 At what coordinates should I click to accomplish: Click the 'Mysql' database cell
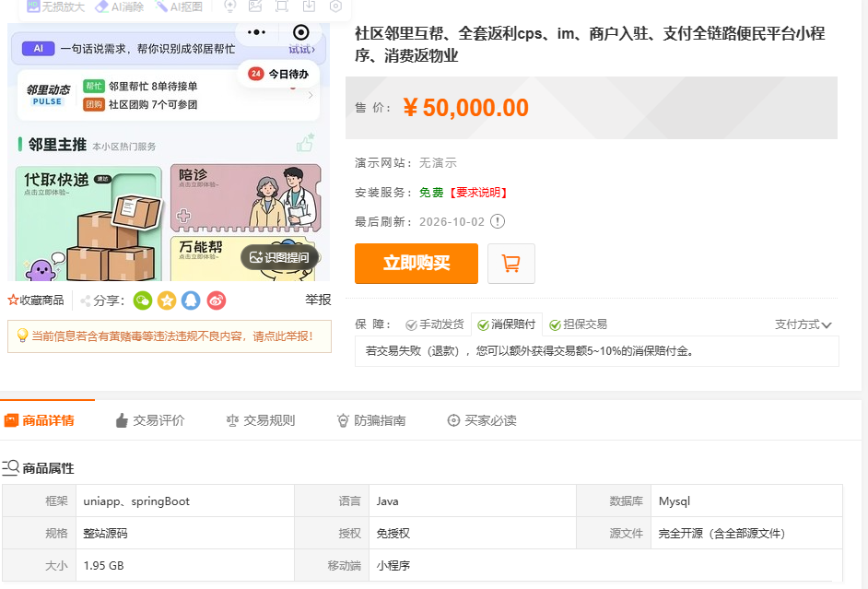746,501
